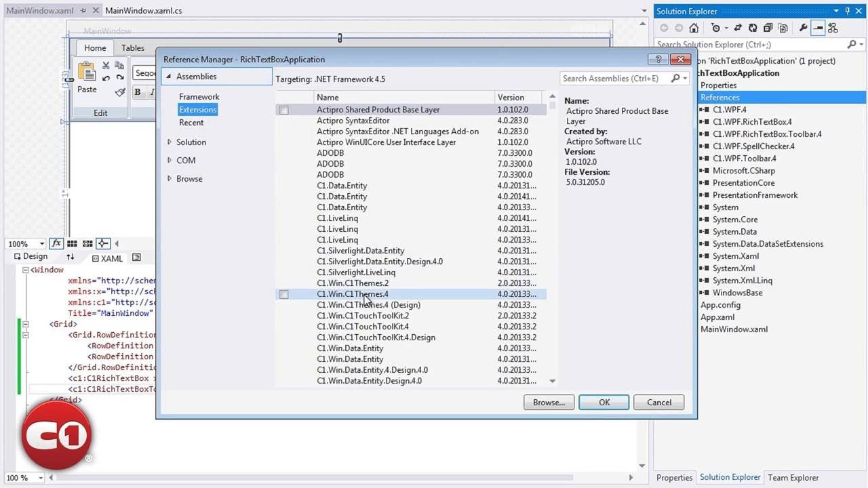Sort the assembly list by the Version header
This screenshot has height=488, width=868.
coord(519,98)
